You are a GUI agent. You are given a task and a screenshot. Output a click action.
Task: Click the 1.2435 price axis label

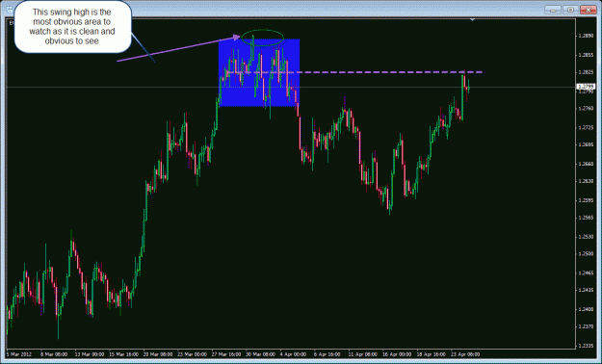point(586,290)
